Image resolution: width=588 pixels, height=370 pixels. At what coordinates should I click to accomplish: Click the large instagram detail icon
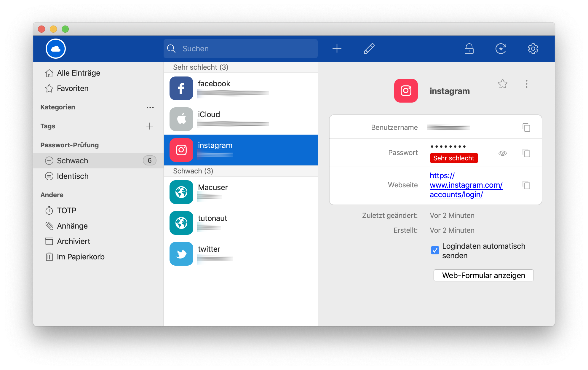[x=406, y=91]
